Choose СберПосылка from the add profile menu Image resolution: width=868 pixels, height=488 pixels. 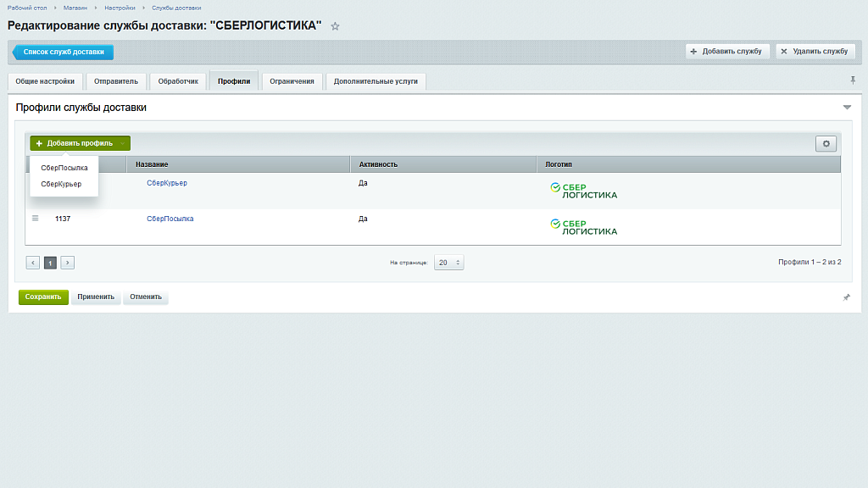[64, 168]
